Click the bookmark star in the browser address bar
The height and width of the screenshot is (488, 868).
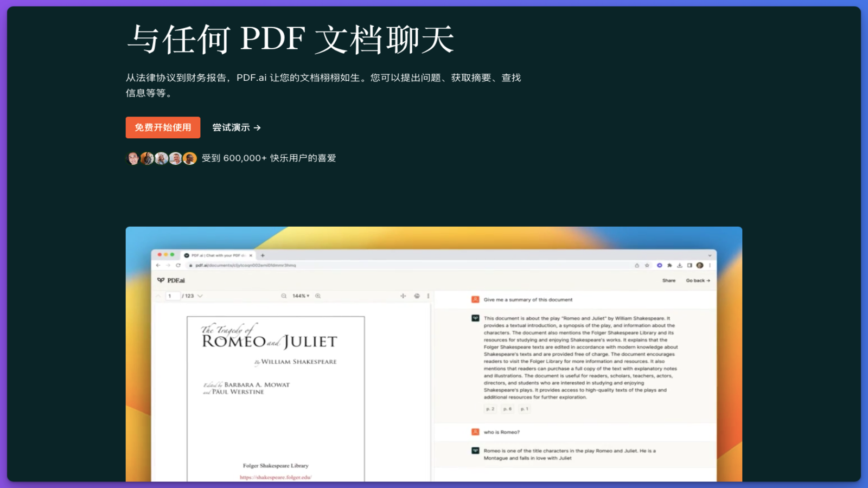(x=647, y=266)
